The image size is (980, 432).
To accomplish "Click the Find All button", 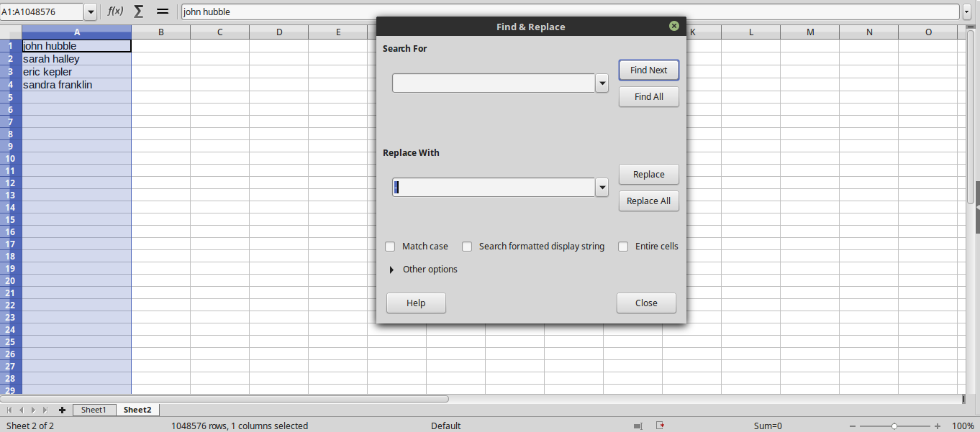I will pos(648,97).
